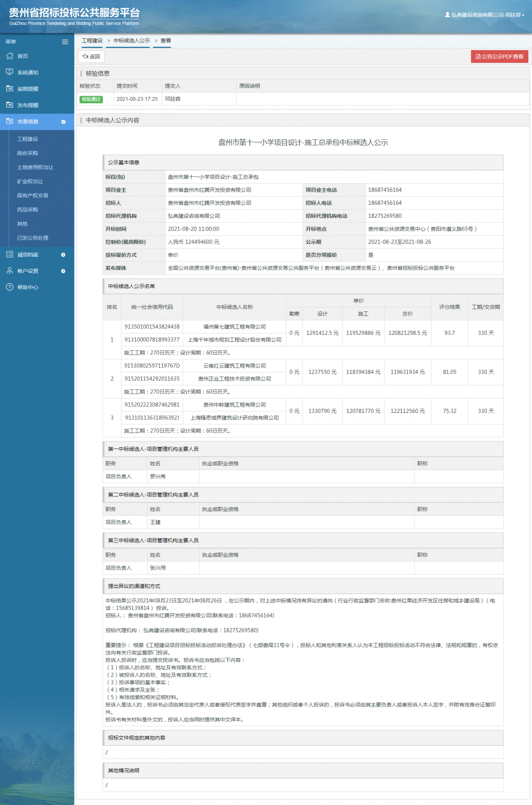This screenshot has height=805, width=532.
Task: Click submit time 2021-08-23 17:25
Action: (137, 99)
